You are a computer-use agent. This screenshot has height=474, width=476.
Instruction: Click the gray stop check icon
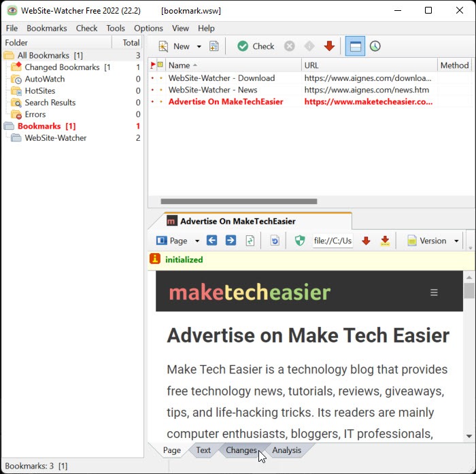pos(289,46)
